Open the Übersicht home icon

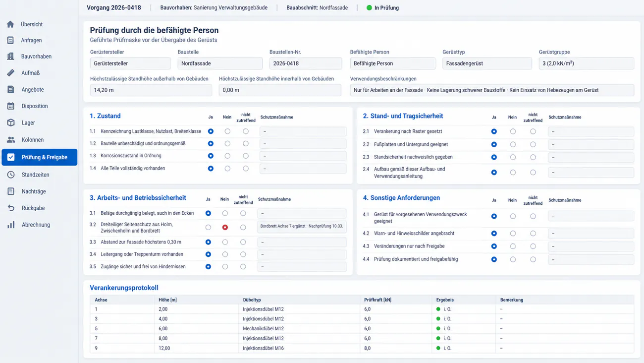pos(10,24)
